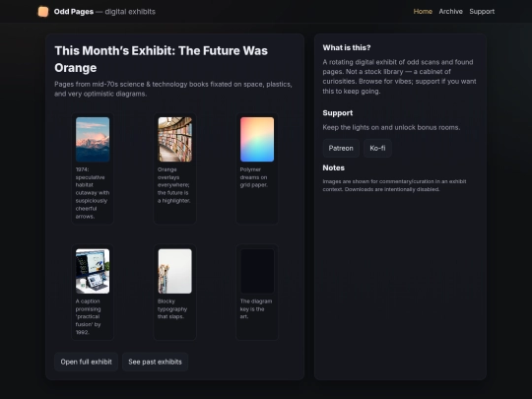This screenshot has height=399, width=532.
Task: Select the dark blank thumbnail
Action: (257, 271)
